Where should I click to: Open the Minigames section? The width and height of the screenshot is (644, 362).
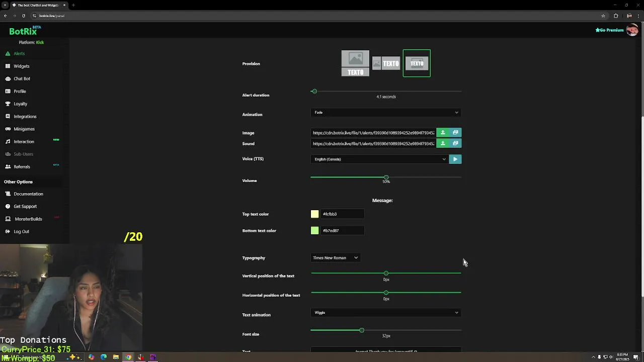(x=24, y=129)
